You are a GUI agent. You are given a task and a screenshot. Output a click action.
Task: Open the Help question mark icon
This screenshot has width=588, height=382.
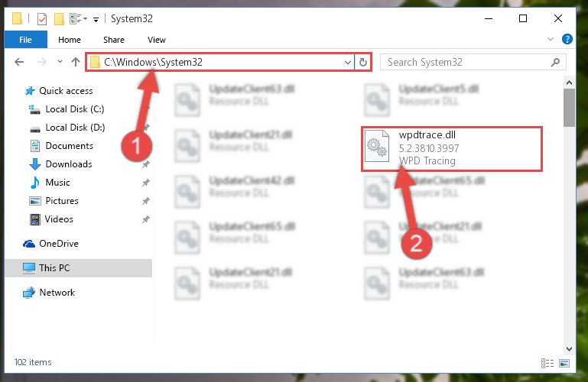tap(567, 39)
